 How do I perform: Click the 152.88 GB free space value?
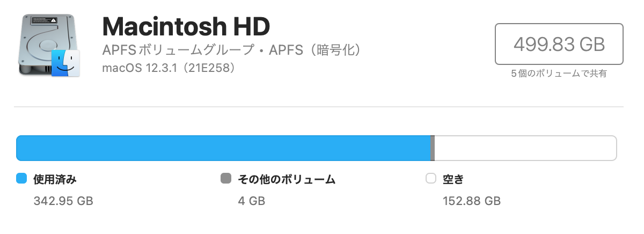[472, 201]
